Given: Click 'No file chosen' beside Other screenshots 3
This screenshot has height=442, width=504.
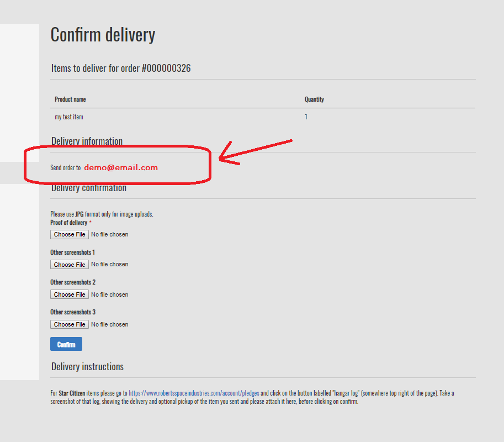Looking at the screenshot, I should (x=109, y=324).
